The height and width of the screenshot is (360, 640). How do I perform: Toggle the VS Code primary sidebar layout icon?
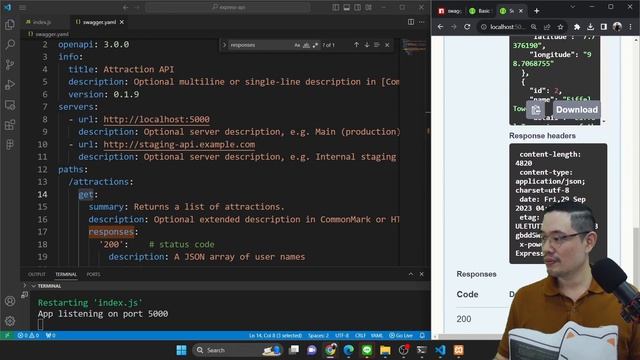click(336, 7)
